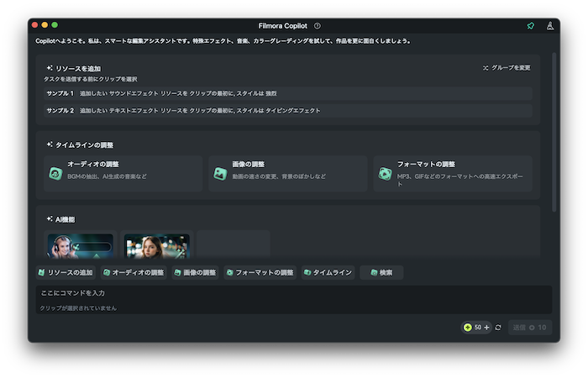Click the sparkle icon beside リソースを追加
The width and height of the screenshot is (588, 378).
[50, 68]
